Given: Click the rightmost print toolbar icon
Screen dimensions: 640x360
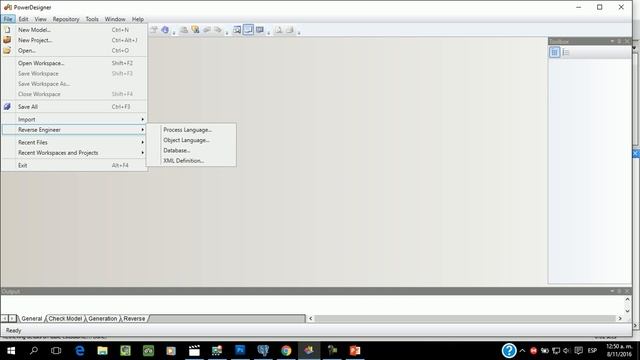Looking at the screenshot, I should (289, 30).
